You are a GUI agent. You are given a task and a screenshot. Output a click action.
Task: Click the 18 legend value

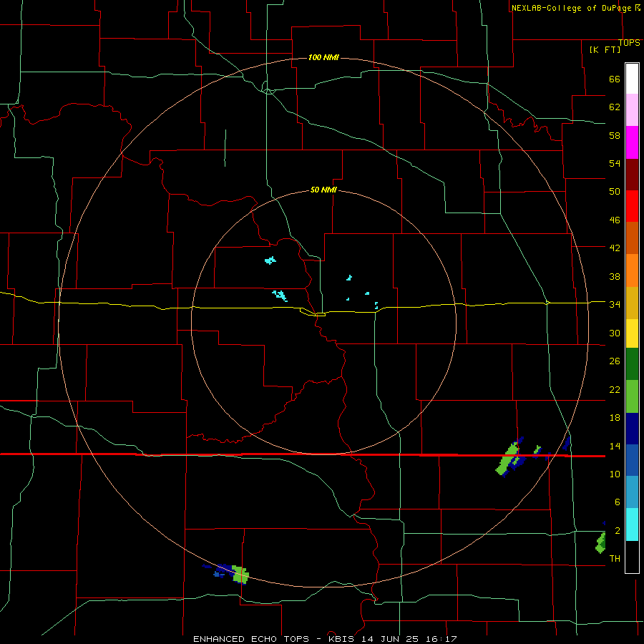[x=615, y=418]
